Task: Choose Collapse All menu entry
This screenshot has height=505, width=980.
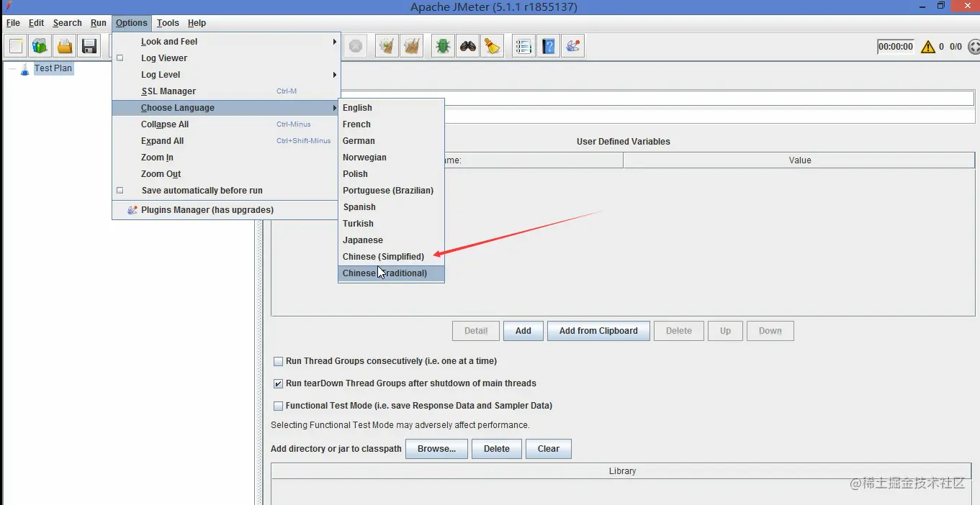Action: coord(225,124)
